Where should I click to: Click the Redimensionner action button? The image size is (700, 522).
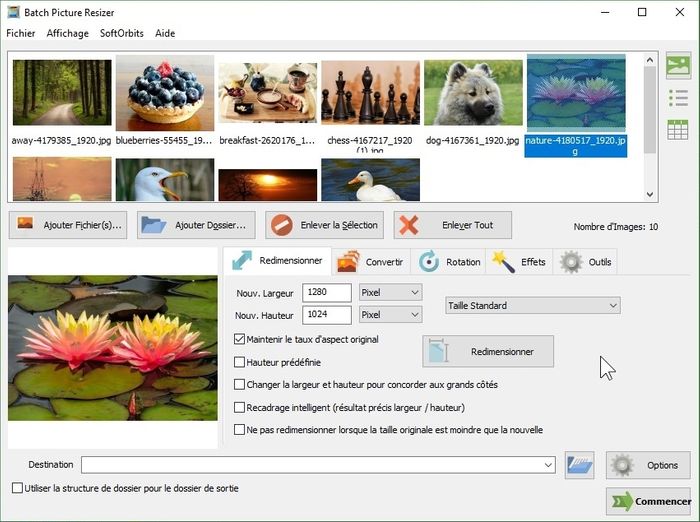click(488, 352)
